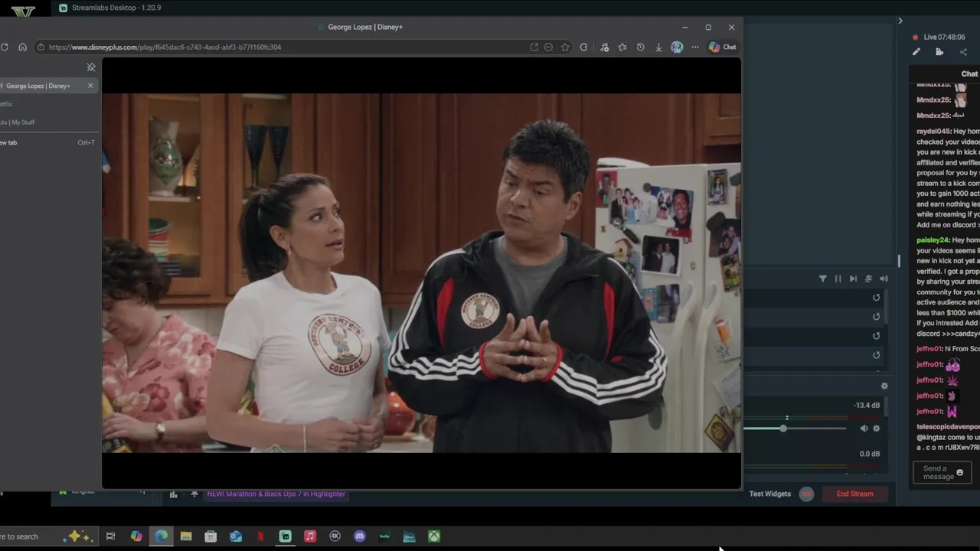
Task: Open the Marathon & Black Ops 7 Highlighter notice
Action: coord(276,494)
